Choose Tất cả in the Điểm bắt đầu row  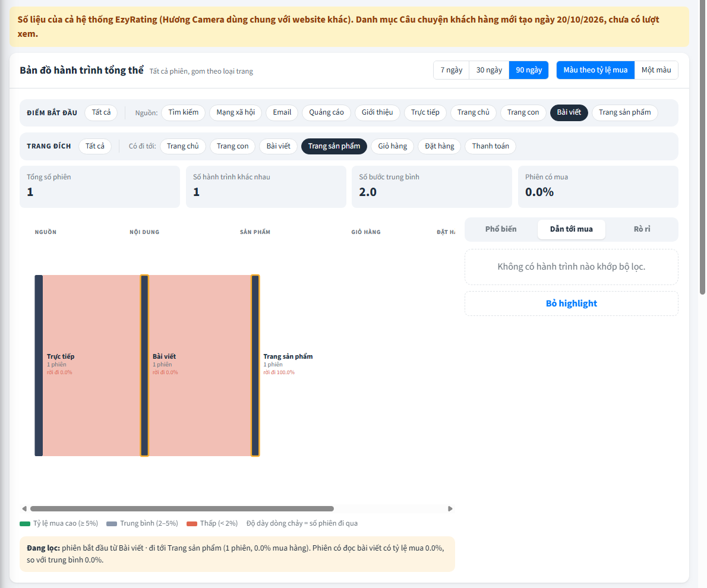point(101,112)
